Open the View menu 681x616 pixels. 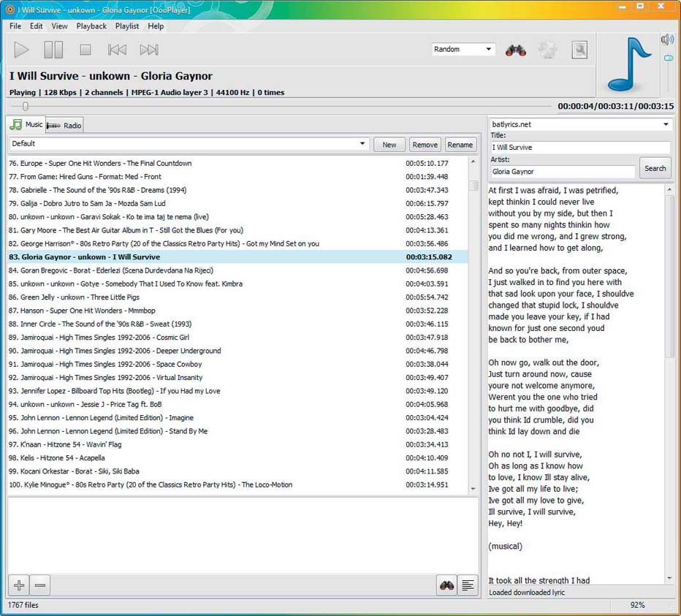pyautogui.click(x=59, y=26)
